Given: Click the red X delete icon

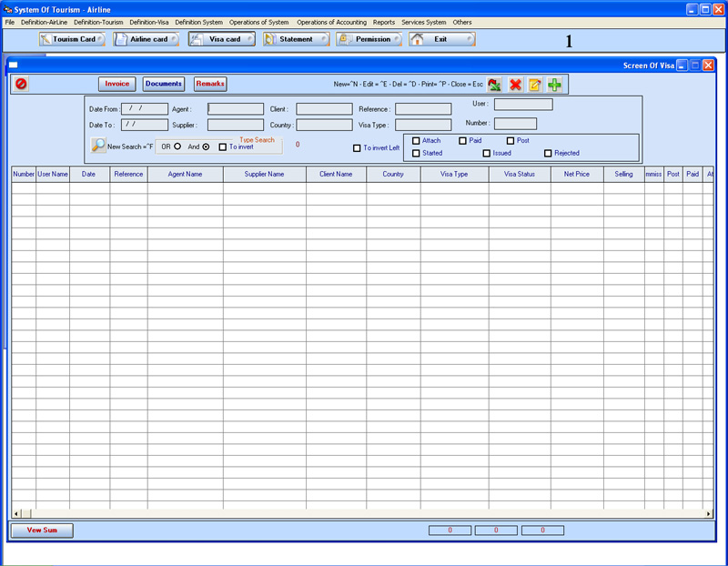Looking at the screenshot, I should [515, 85].
